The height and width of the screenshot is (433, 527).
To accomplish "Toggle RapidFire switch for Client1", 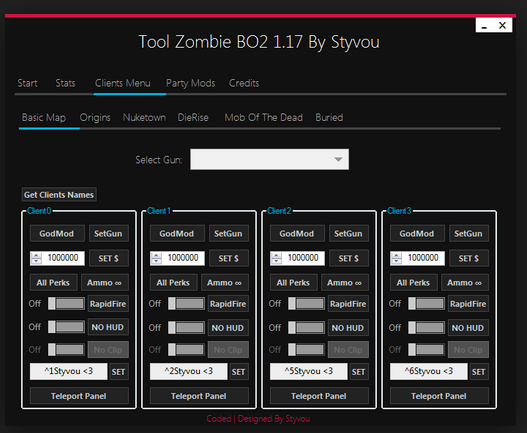I will pyautogui.click(x=186, y=304).
